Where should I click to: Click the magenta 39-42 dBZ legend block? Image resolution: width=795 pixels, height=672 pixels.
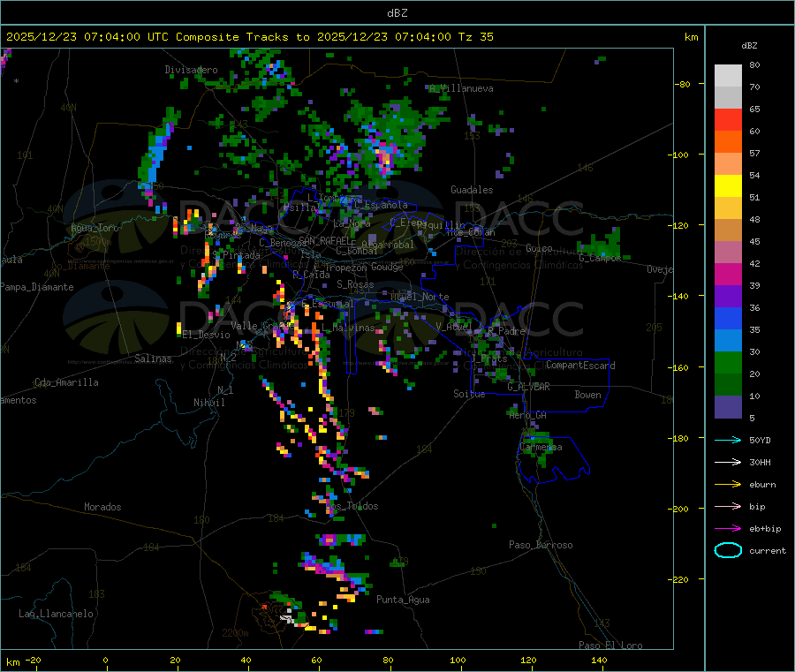tap(728, 275)
